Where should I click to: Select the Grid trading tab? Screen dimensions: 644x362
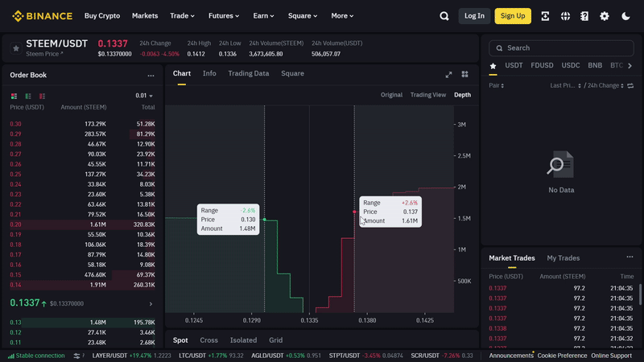click(275, 339)
